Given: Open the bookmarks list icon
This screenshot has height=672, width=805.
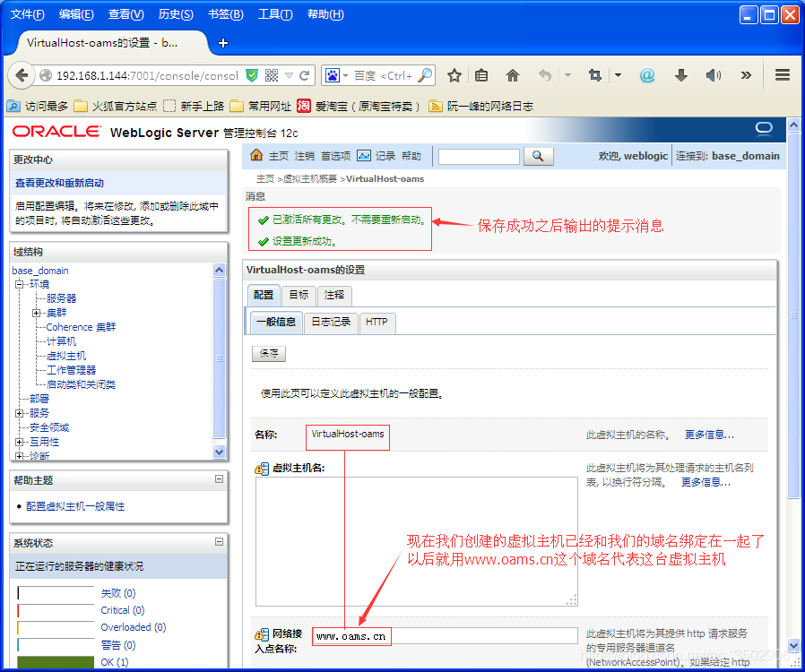Looking at the screenshot, I should [481, 76].
